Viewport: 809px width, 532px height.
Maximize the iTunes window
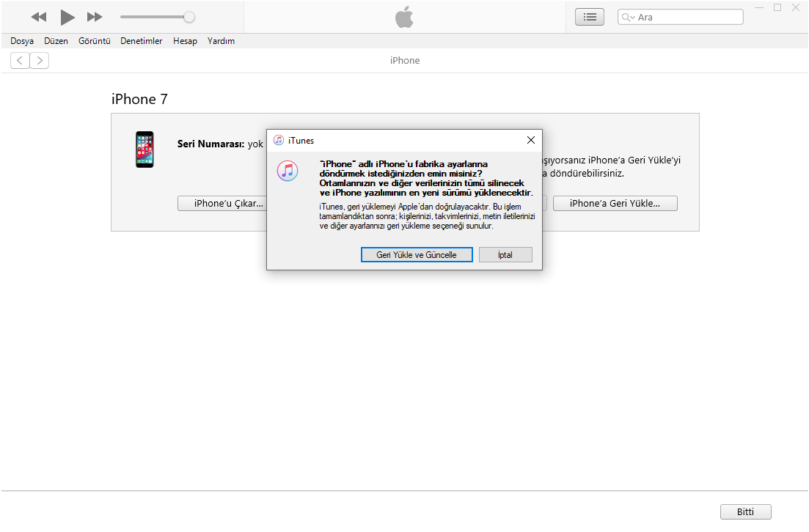point(777,8)
